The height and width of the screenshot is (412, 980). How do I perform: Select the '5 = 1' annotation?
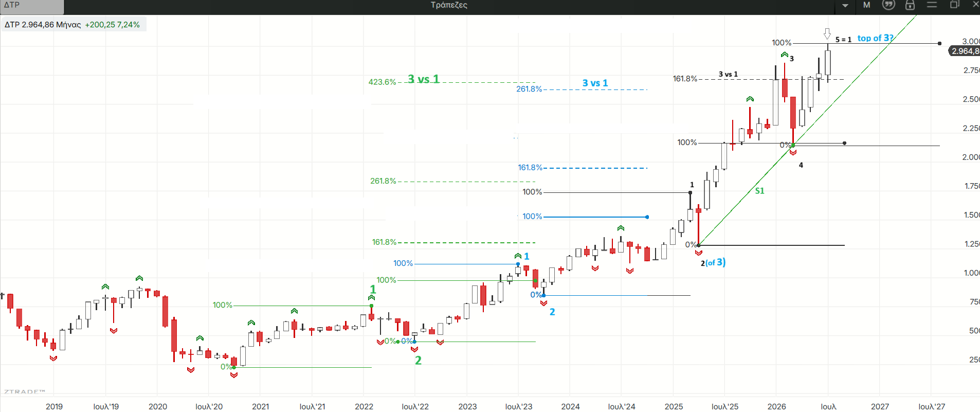pos(843,40)
